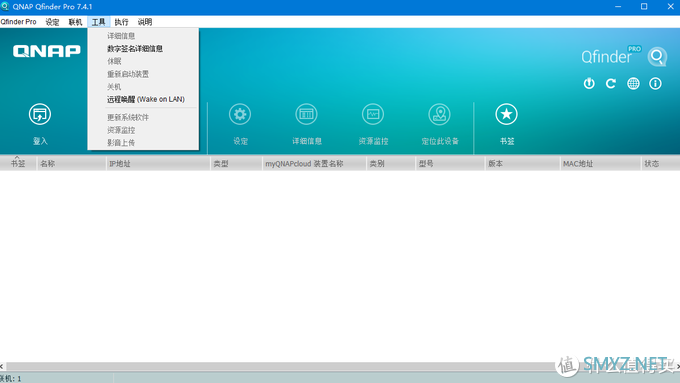The height and width of the screenshot is (383, 680).
Task: Open the Settings (设定) gear icon
Action: [x=240, y=114]
